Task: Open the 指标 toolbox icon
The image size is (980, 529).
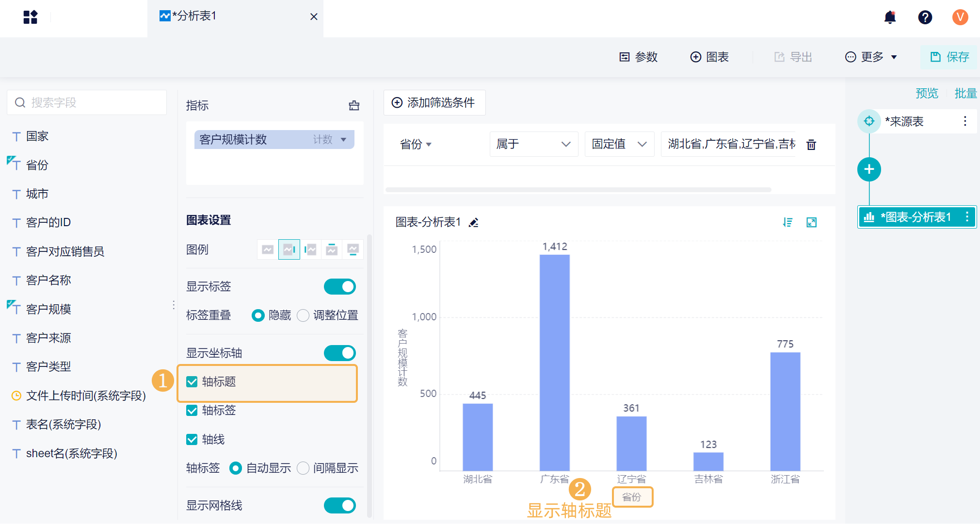Action: pos(354,105)
